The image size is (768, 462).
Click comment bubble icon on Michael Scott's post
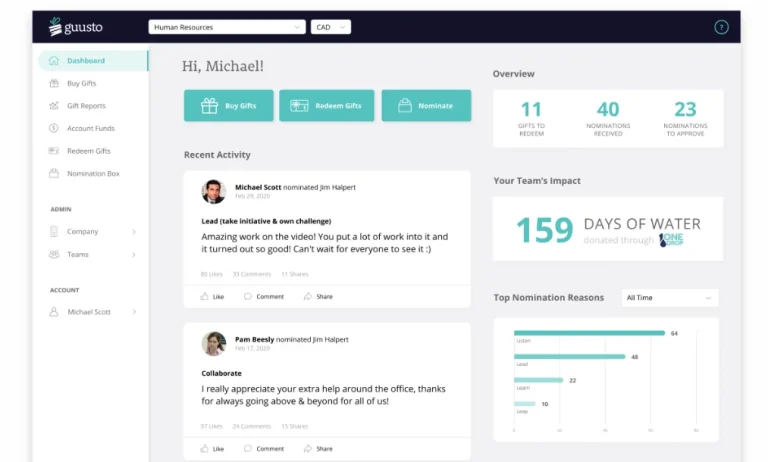pyautogui.click(x=248, y=296)
